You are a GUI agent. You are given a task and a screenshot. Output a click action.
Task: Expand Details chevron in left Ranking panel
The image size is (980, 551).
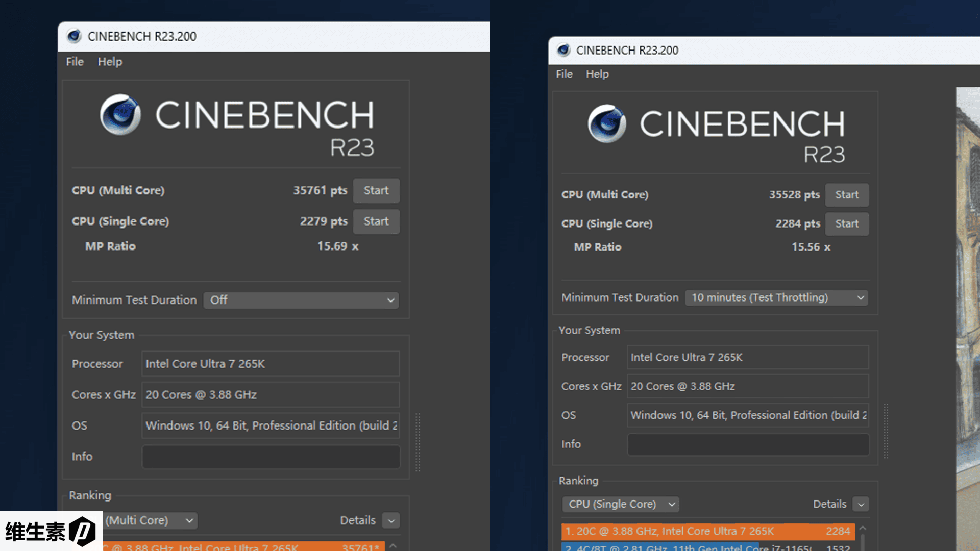pos(391,521)
